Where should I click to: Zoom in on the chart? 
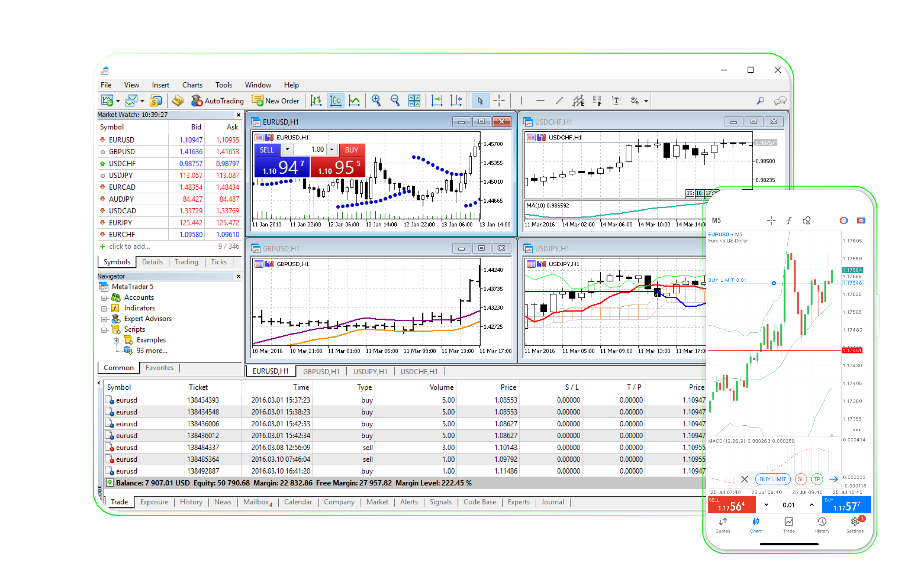pyautogui.click(x=376, y=101)
